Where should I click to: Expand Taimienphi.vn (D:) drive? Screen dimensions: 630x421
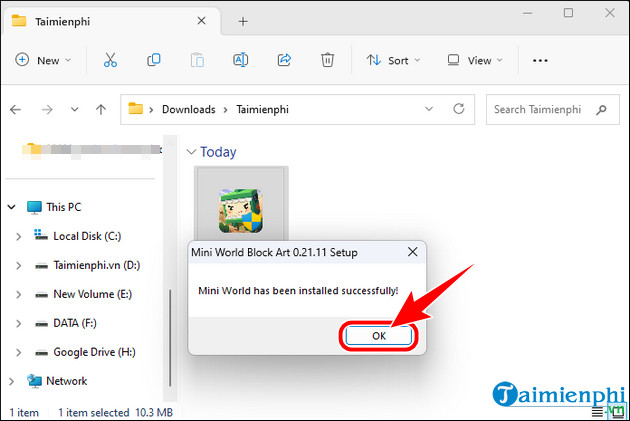[18, 265]
